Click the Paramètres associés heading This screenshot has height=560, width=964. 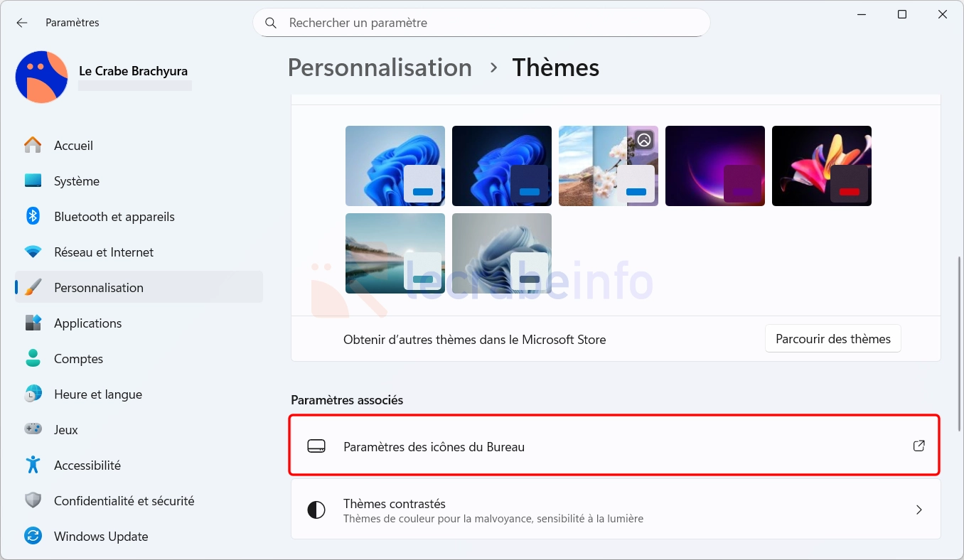pos(347,400)
